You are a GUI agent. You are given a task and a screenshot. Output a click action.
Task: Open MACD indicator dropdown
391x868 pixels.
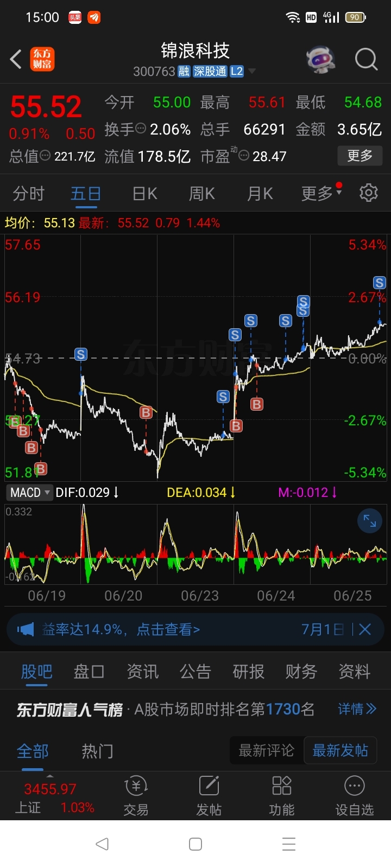pos(30,493)
